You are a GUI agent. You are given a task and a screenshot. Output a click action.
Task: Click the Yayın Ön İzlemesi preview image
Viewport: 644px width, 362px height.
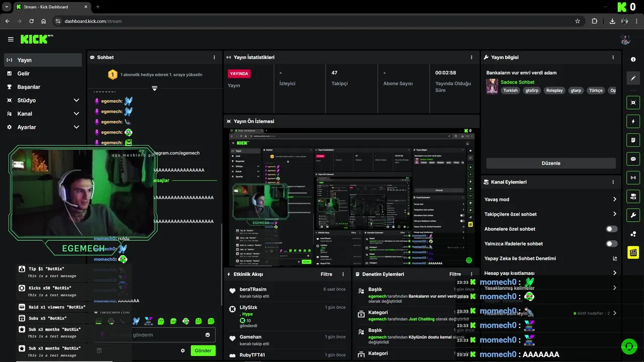click(x=351, y=198)
